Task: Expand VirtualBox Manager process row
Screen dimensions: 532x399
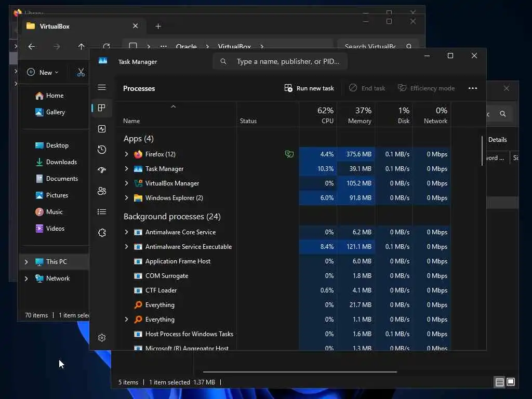Action: (x=127, y=183)
